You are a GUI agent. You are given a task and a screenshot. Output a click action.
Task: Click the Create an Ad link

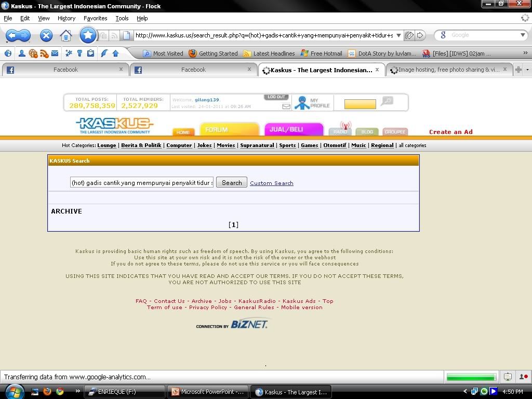[450, 132]
